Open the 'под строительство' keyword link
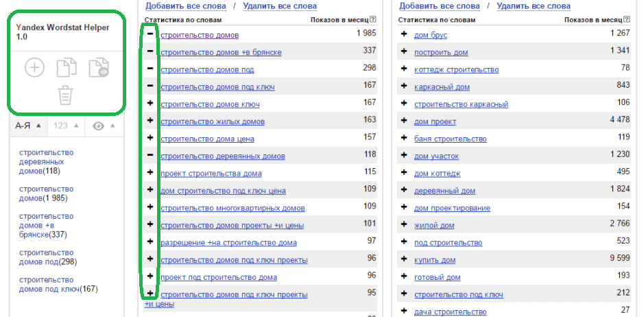Screen dimensions: 644x317 [448, 243]
